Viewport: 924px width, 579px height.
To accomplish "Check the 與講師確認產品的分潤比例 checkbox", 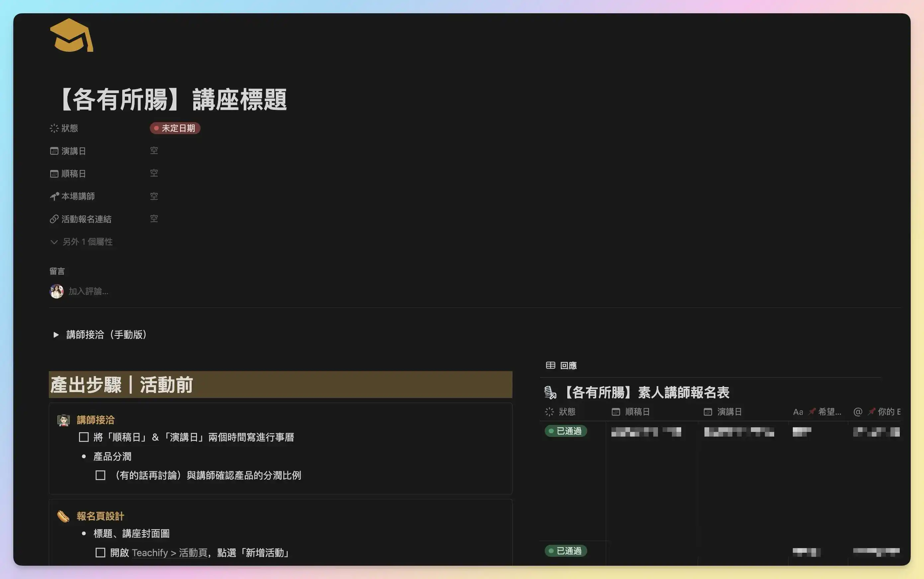I will click(x=100, y=476).
